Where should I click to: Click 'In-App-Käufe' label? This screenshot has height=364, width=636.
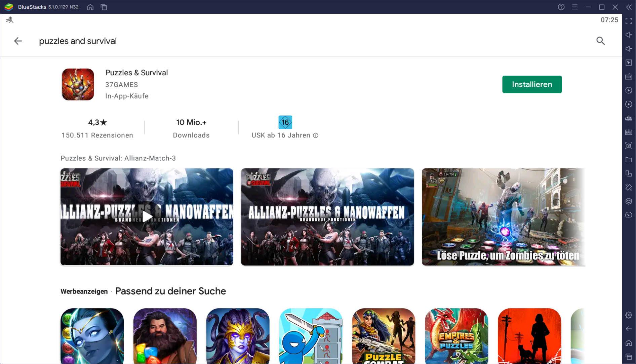127,96
